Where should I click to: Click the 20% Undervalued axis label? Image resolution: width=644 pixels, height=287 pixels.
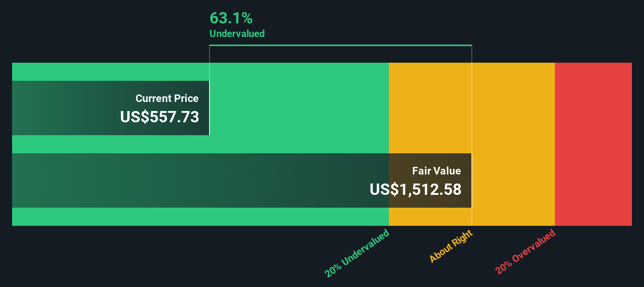(357, 253)
